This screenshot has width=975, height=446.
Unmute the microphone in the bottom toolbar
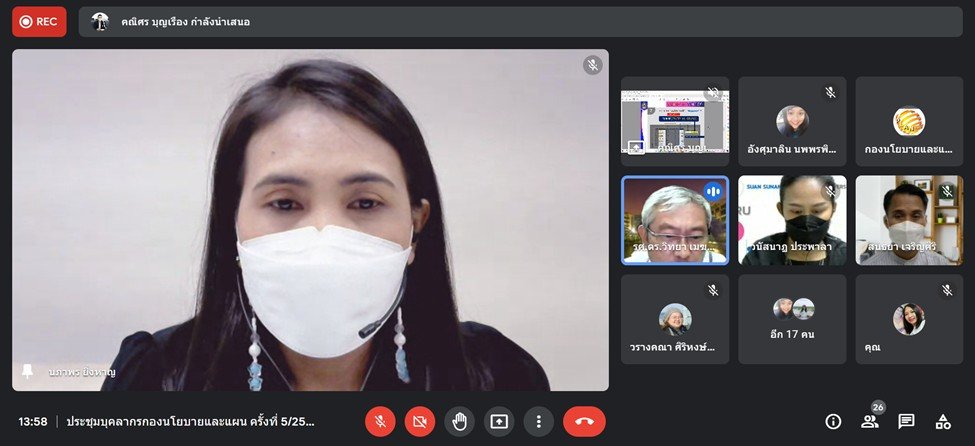coord(380,421)
